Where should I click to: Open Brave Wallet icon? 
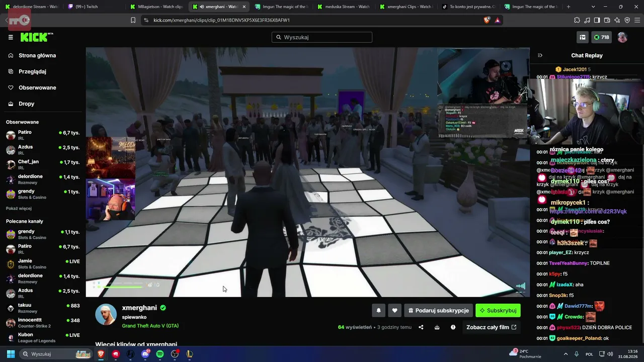coord(607,20)
